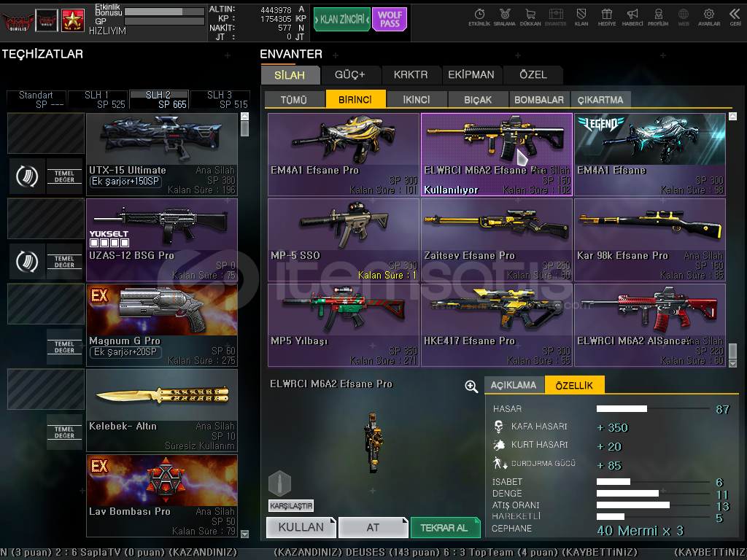Select the BİRİNCİ weapon filter tab

pos(355,99)
